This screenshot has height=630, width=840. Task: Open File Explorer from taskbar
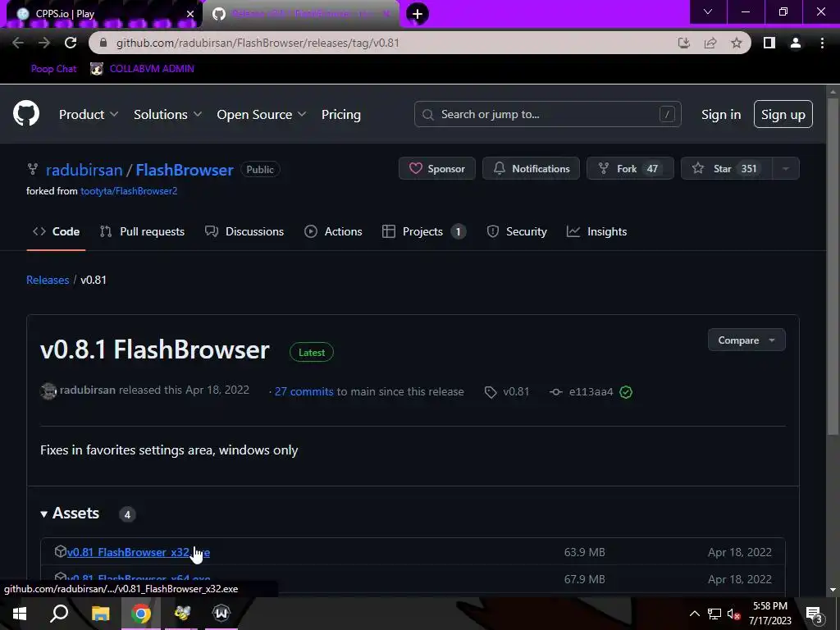(x=100, y=614)
